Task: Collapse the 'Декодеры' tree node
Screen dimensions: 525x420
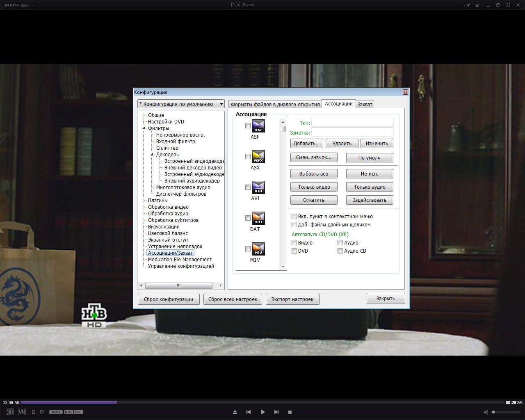Action: point(152,155)
